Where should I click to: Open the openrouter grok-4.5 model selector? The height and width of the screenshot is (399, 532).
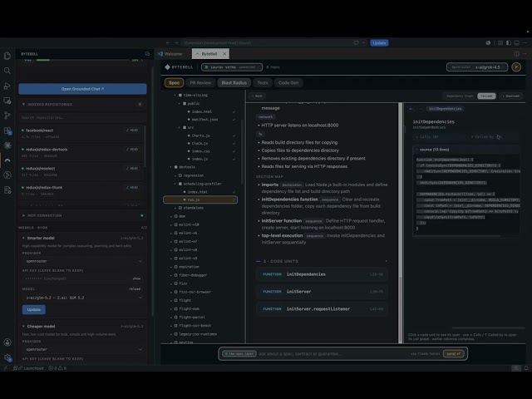[x=476, y=67]
